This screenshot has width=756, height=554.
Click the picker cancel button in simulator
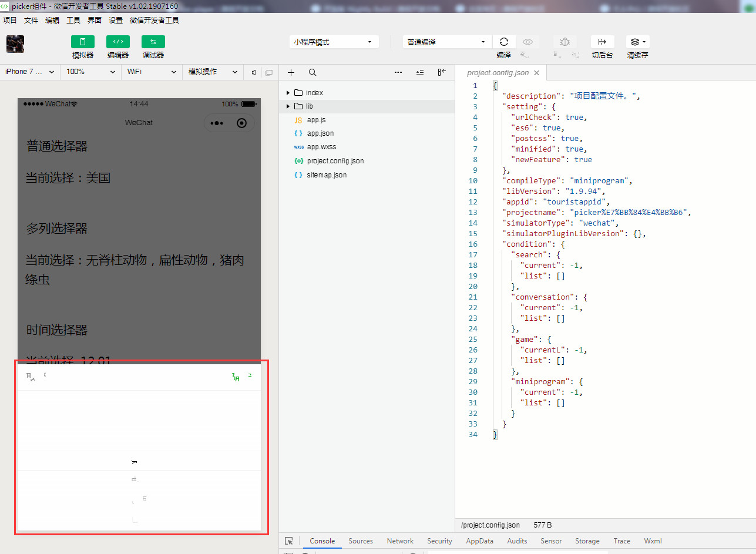coord(36,377)
